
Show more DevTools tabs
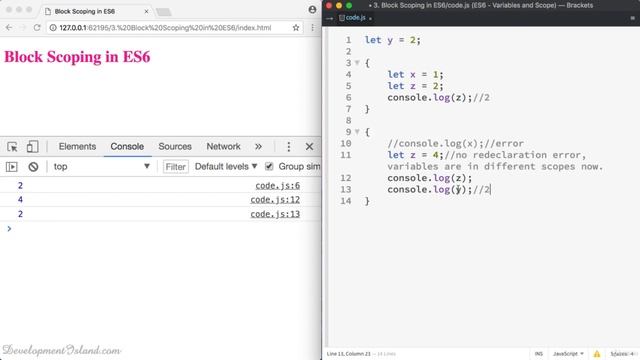[258, 147]
